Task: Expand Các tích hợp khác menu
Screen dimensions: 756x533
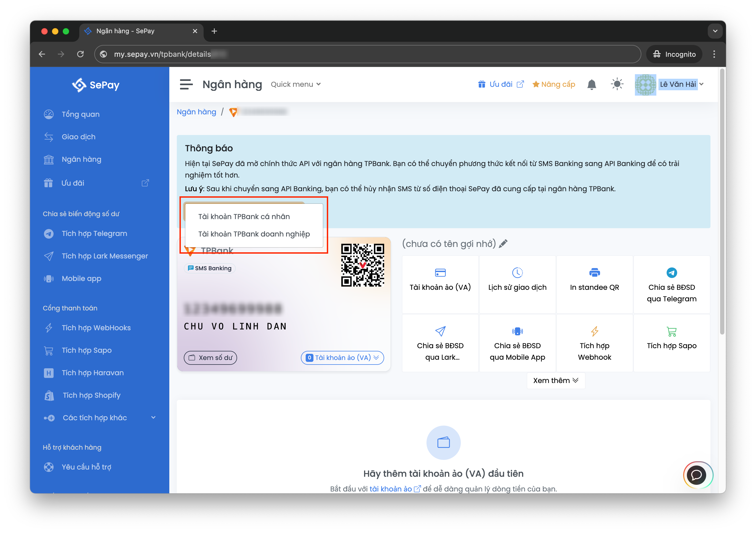Action: 99,418
